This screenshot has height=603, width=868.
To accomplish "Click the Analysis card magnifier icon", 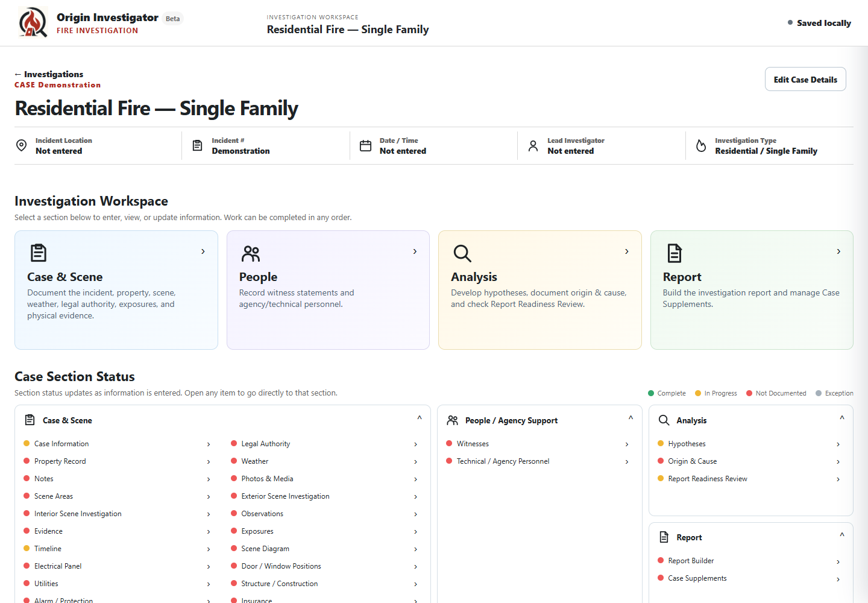I will [462, 253].
